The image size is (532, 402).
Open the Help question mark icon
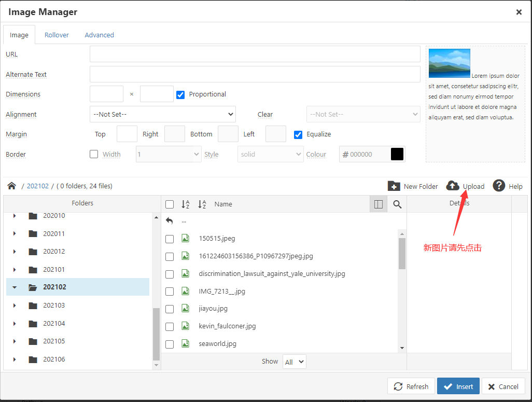(x=499, y=186)
